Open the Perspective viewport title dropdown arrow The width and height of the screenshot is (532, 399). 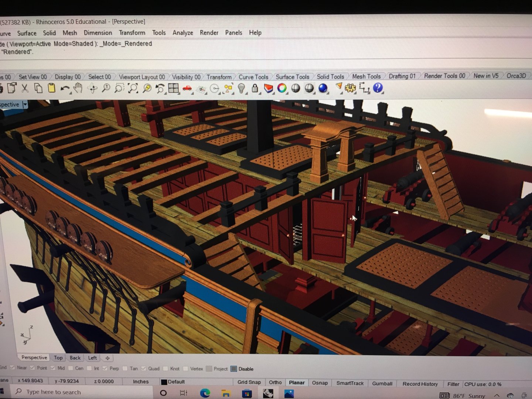(x=25, y=105)
